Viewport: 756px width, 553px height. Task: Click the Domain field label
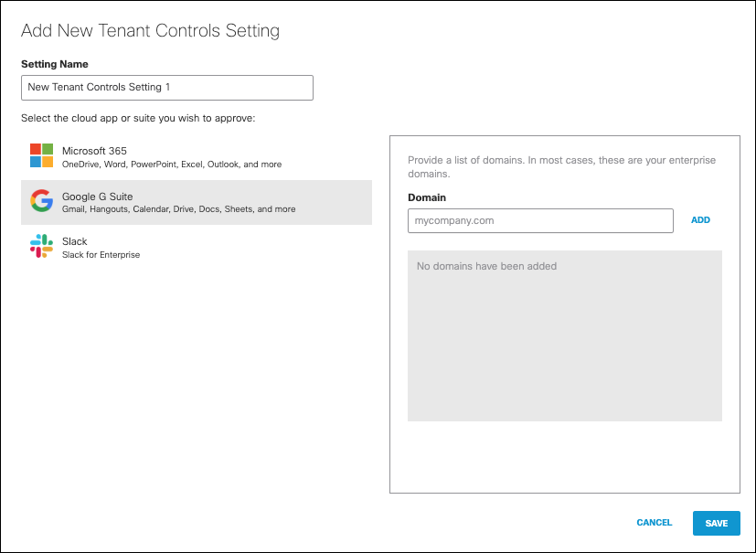pos(427,197)
